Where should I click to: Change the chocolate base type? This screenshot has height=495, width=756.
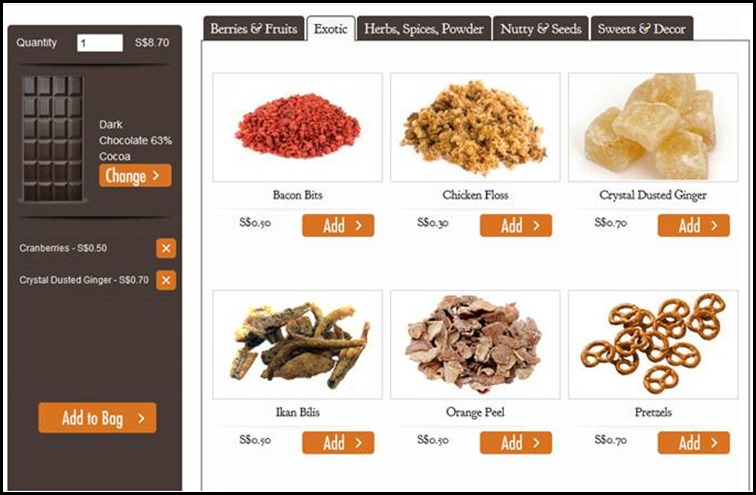tap(135, 175)
